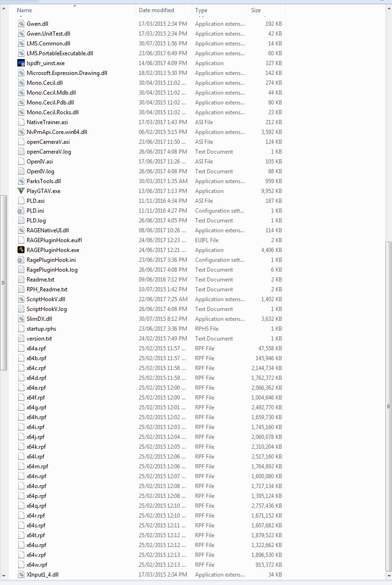Image resolution: width=392 pixels, height=585 pixels.
Task: Click the PLD.ini gear file icon
Action: [21, 210]
